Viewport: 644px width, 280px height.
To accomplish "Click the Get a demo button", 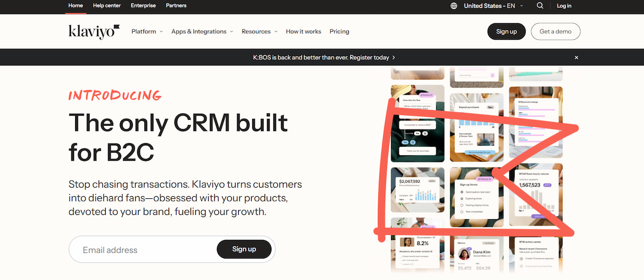I will pos(555,32).
